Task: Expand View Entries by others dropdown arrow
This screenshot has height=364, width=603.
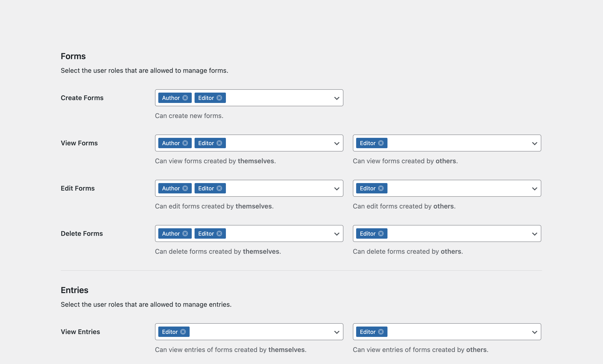Action: [534, 332]
